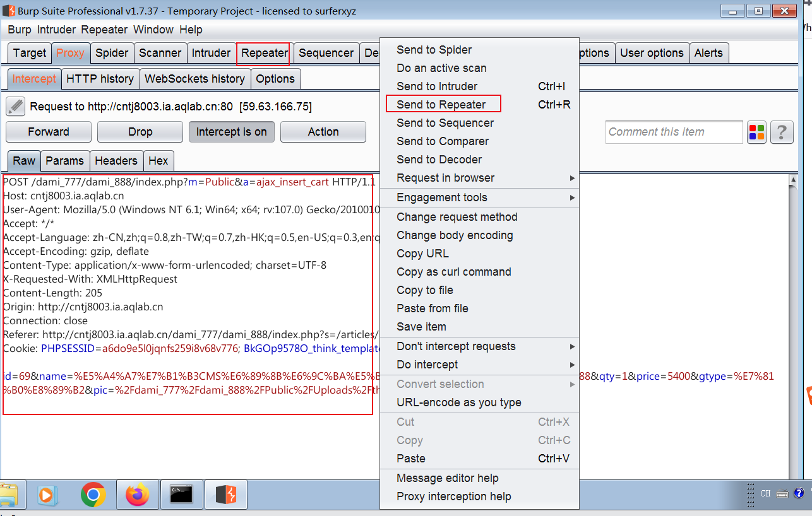The width and height of the screenshot is (812, 516).
Task: Click the Action button
Action: [323, 132]
